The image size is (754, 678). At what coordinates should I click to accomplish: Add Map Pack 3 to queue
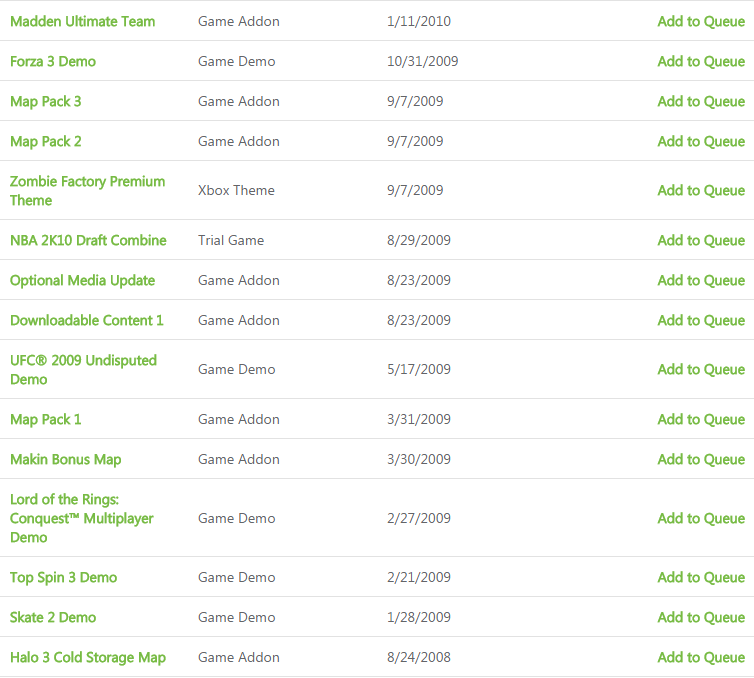pos(701,101)
